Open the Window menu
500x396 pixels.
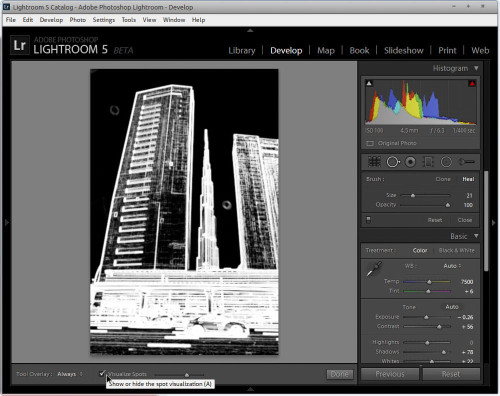174,20
